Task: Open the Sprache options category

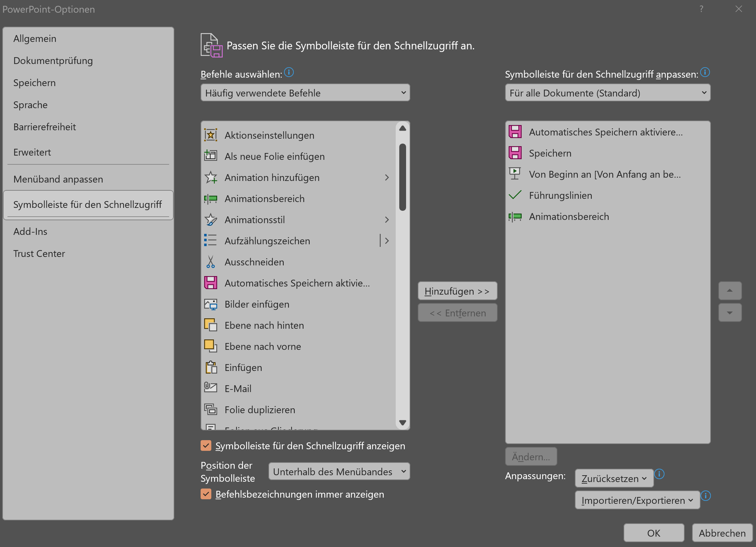Action: [x=88, y=105]
